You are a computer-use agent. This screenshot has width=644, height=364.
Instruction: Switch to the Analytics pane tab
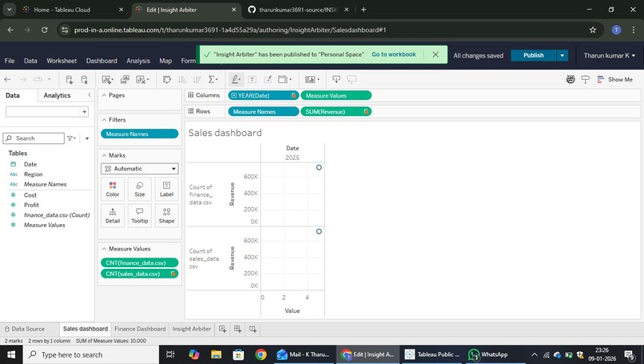pyautogui.click(x=57, y=95)
